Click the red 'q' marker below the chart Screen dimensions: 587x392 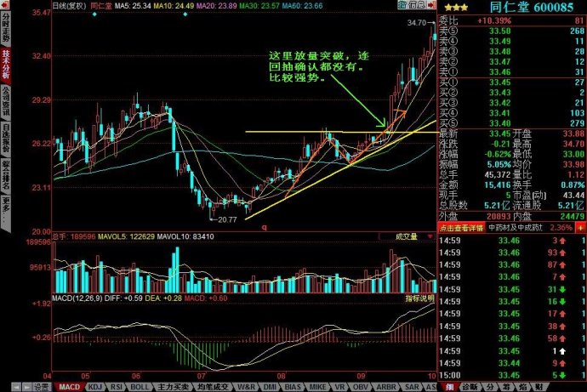265,227
